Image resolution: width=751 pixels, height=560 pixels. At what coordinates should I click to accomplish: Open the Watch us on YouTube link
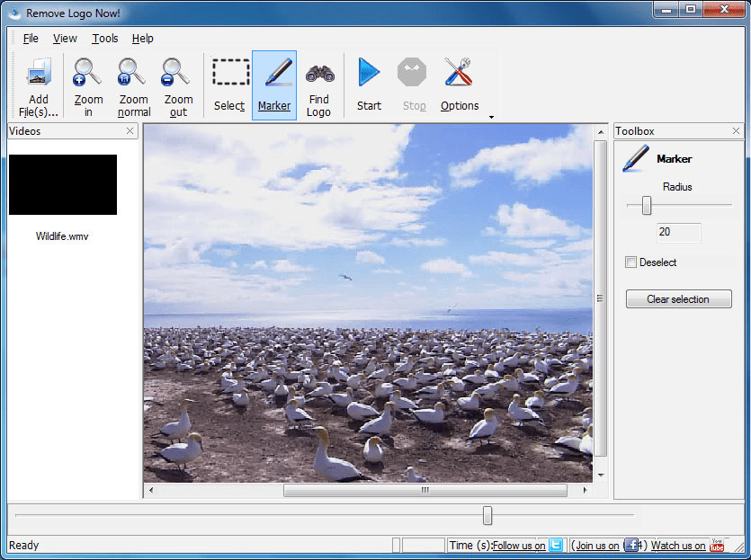pos(677,545)
